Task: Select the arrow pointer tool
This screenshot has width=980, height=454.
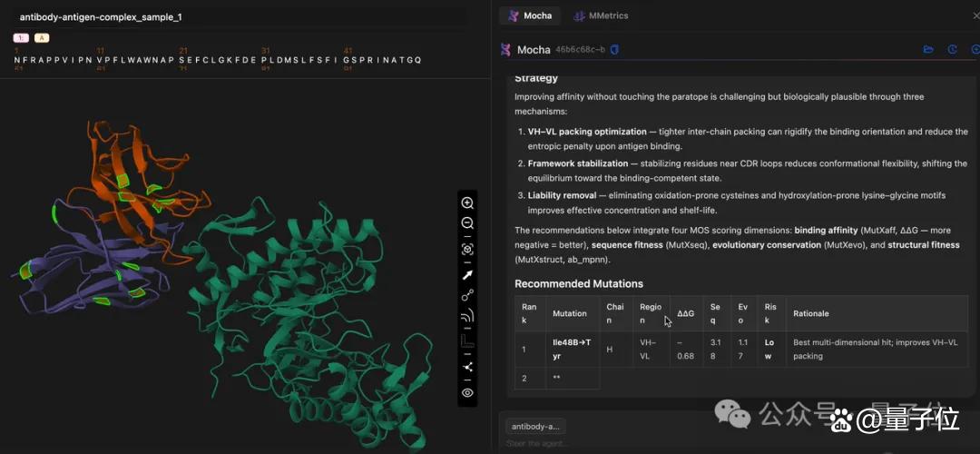Action: (467, 275)
